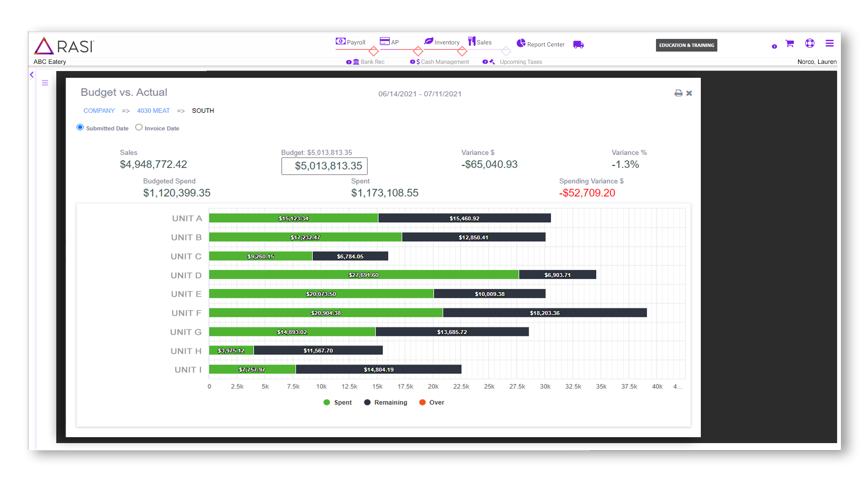
Task: Click UNIT D green spent bar
Action: (x=364, y=275)
